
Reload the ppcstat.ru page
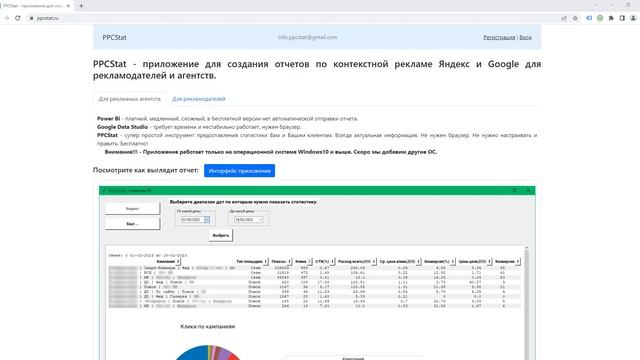pyautogui.click(x=18, y=18)
